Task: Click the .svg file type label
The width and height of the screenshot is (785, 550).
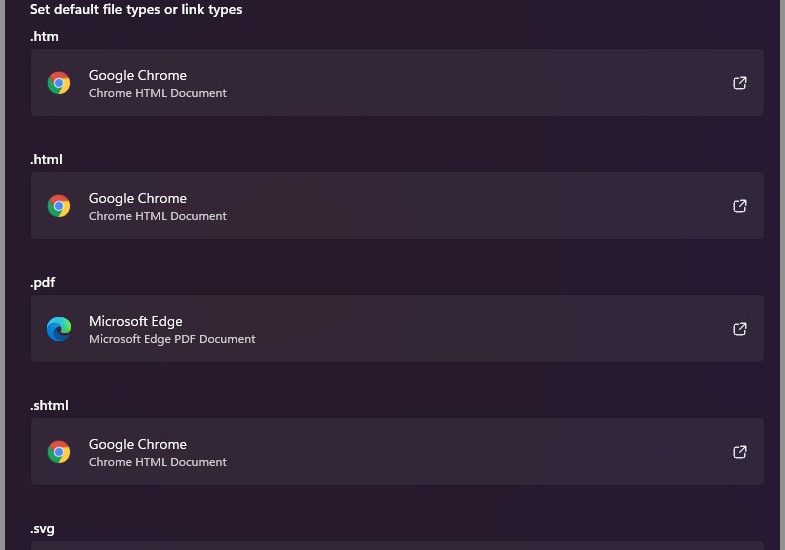Action: 43,529
